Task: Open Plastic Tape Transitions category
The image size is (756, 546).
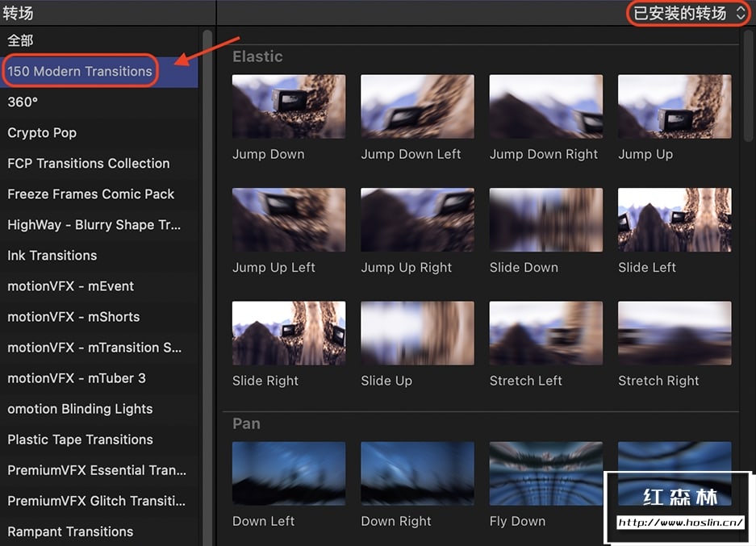Action: point(99,440)
